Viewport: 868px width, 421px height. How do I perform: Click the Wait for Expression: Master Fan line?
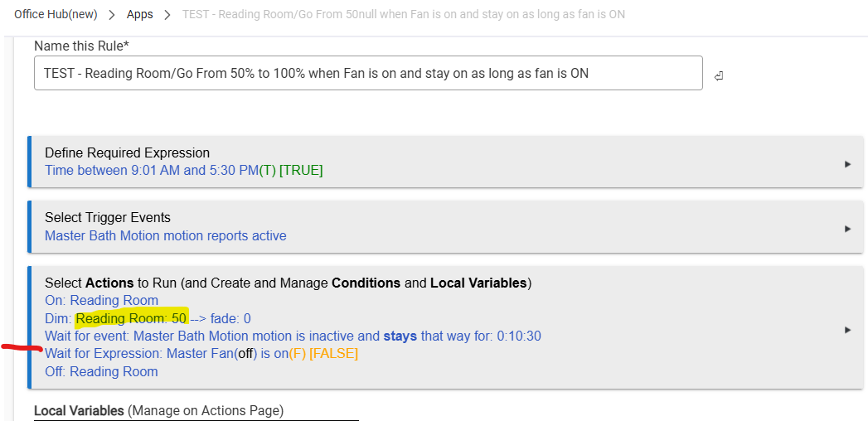(x=201, y=354)
